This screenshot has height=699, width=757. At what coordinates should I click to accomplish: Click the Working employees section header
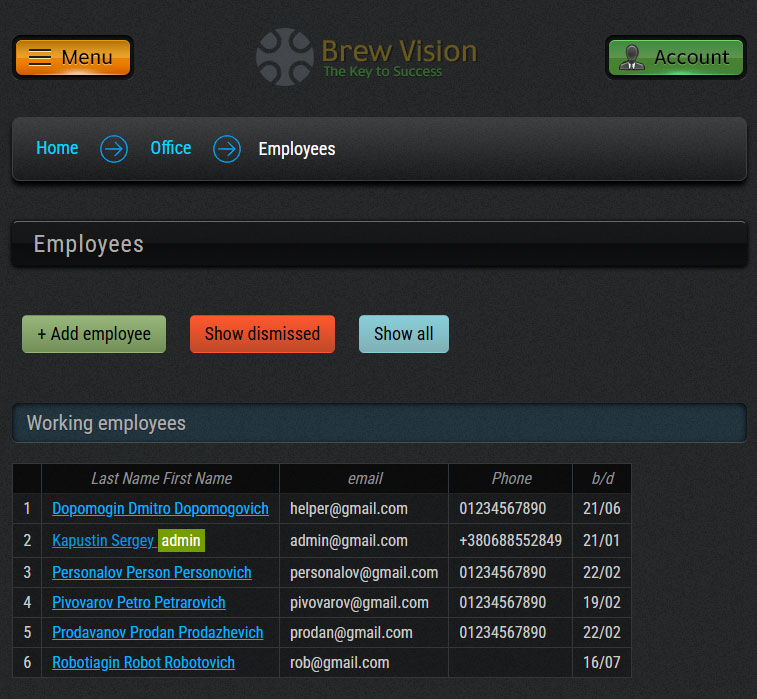click(379, 423)
